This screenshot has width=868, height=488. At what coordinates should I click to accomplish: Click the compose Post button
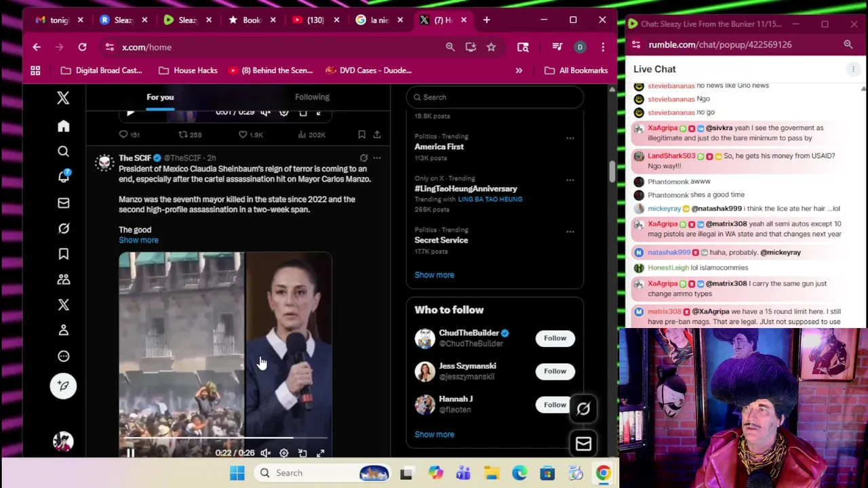(x=63, y=386)
